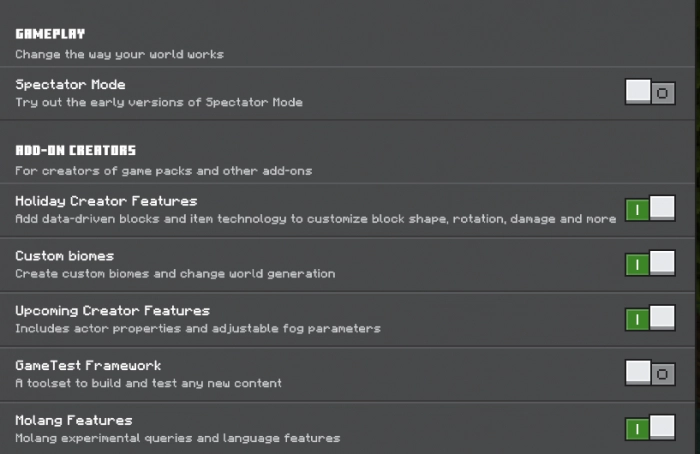Click the toolset to build and test description
The image size is (700, 454).
[x=148, y=383]
